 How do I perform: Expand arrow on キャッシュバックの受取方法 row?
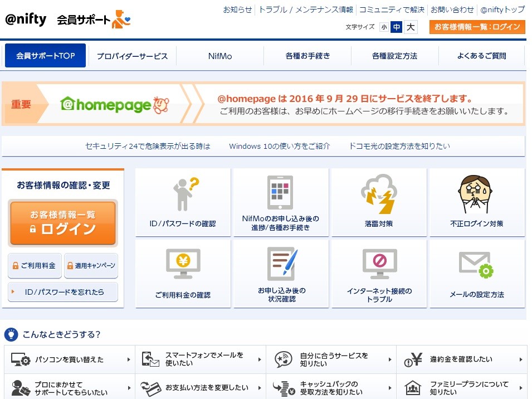coord(390,388)
